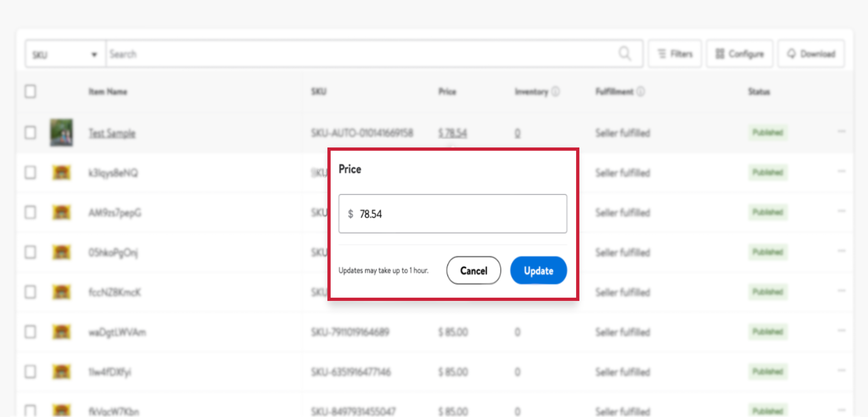Click the Fulfillment info icon
This screenshot has width=868, height=417.
(641, 92)
